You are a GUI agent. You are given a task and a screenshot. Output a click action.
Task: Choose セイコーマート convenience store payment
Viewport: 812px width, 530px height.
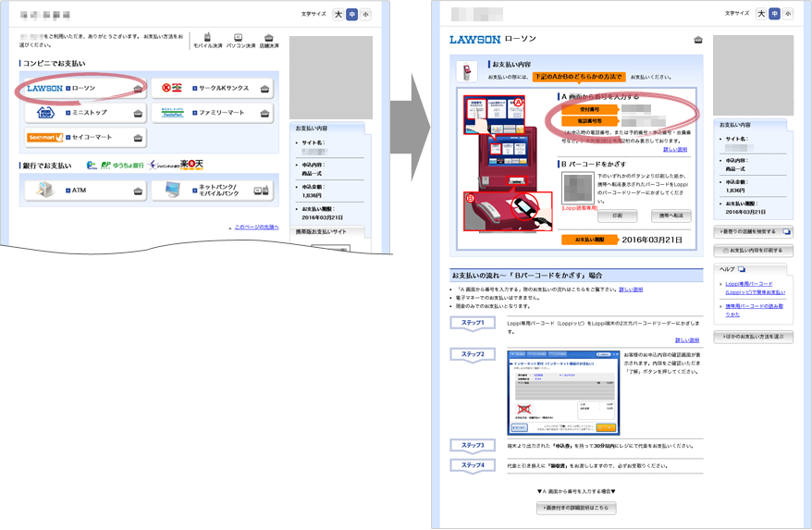coord(85,138)
